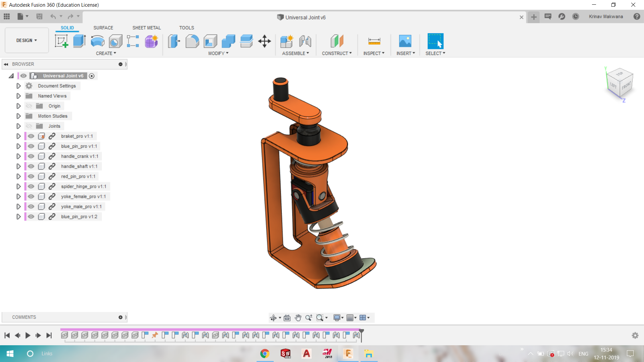The image size is (644, 362).
Task: Toggle visibility of yoke_female_pro v1:1
Action: (x=31, y=197)
